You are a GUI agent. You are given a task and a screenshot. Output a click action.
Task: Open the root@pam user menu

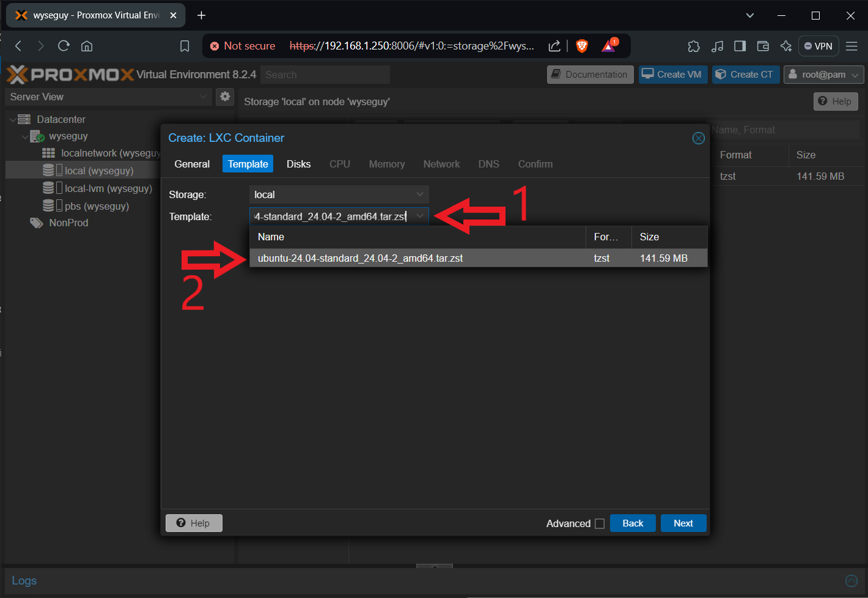(x=823, y=75)
